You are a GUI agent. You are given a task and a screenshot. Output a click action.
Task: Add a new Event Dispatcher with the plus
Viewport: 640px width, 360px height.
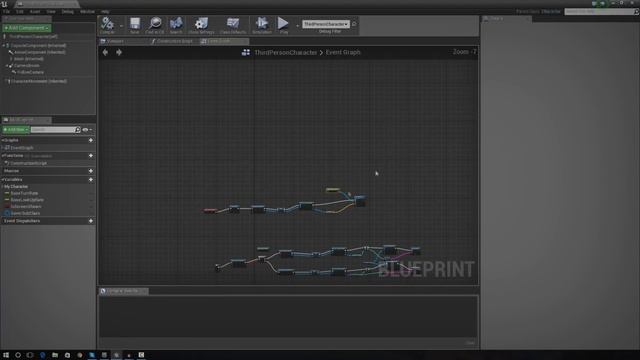pyautogui.click(x=91, y=221)
